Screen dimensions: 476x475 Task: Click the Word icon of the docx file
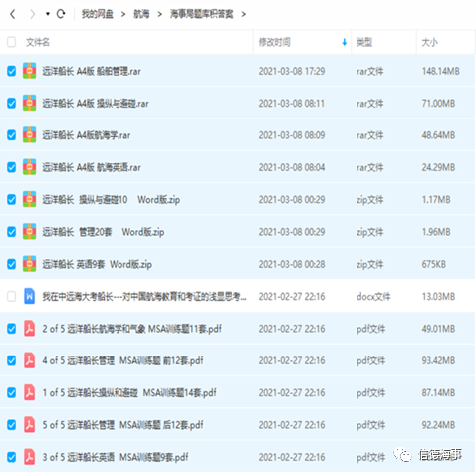coord(29,296)
